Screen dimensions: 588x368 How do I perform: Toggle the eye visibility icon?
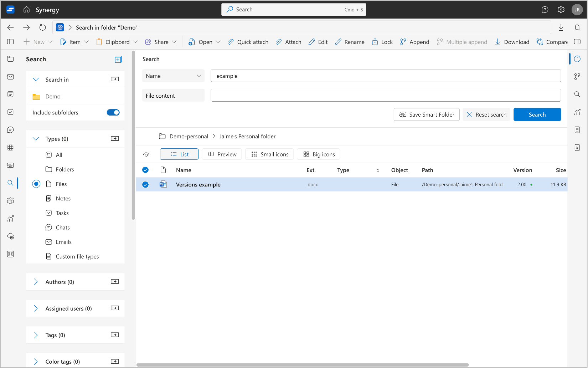click(146, 154)
